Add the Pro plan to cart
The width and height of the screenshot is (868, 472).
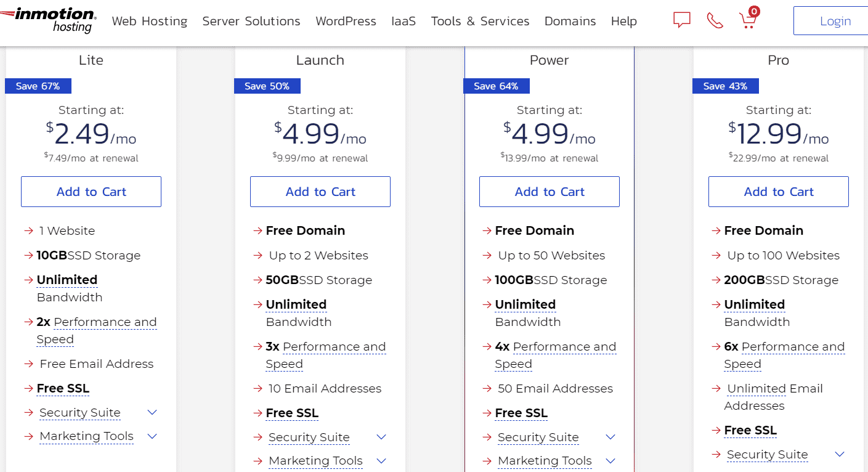(x=779, y=192)
